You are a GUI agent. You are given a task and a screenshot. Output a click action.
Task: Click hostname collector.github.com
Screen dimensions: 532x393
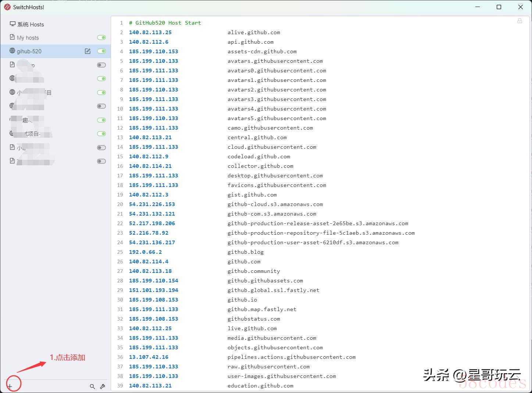click(x=260, y=166)
